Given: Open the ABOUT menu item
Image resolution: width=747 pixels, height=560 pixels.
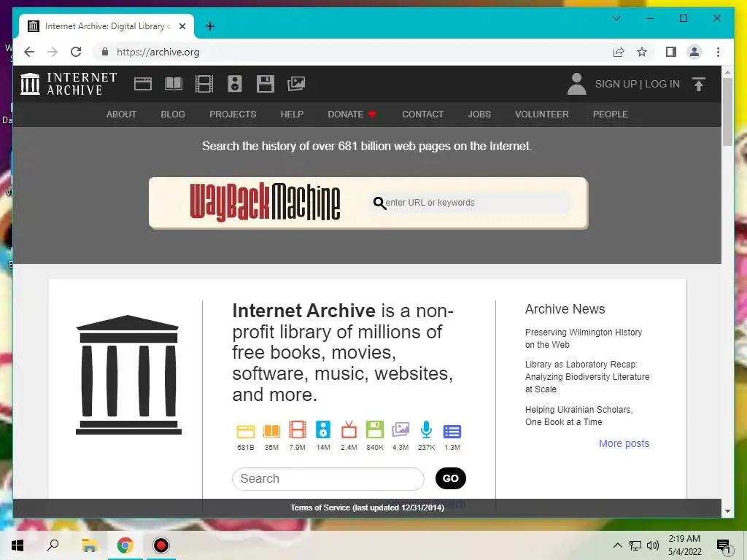Looking at the screenshot, I should (x=122, y=114).
